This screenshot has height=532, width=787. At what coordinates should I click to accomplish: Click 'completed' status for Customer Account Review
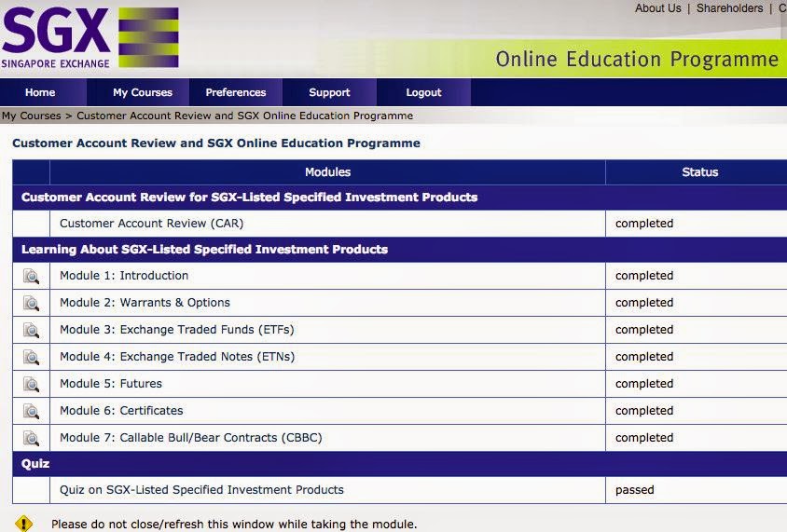[x=644, y=223]
